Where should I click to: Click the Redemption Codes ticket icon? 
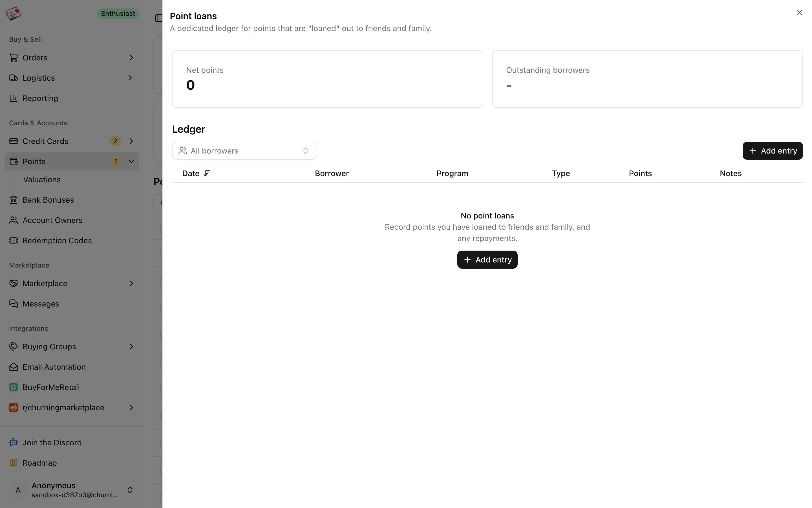[14, 240]
